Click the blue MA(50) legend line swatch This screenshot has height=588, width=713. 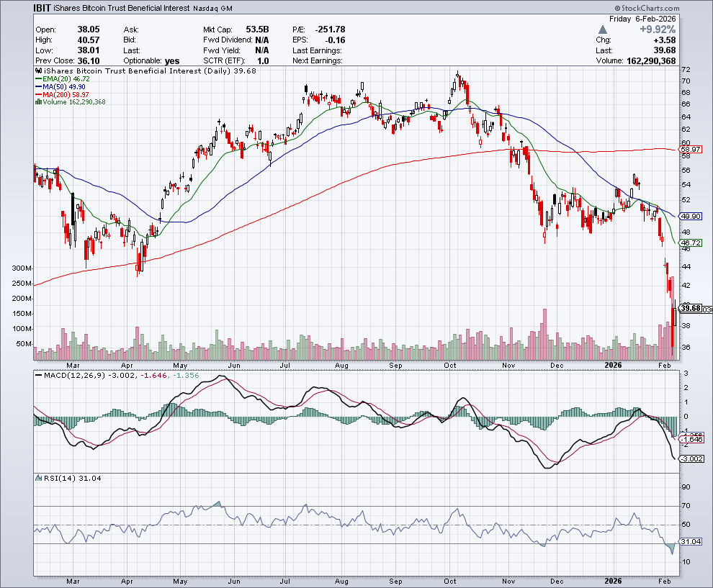(39, 87)
